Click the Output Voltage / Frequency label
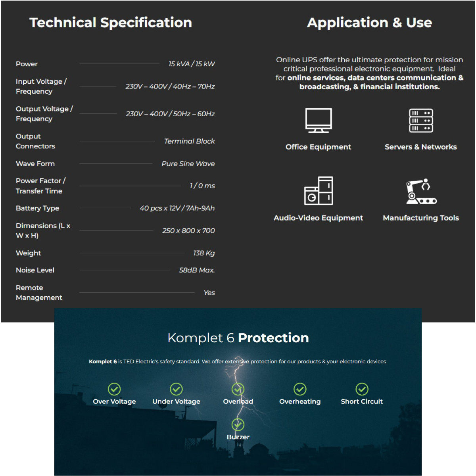The height and width of the screenshot is (476, 476). (44, 113)
